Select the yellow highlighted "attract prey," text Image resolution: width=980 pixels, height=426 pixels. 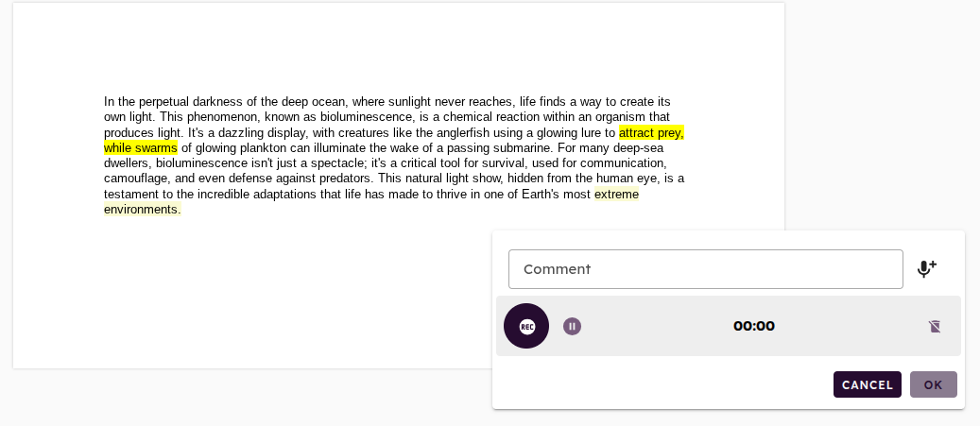651,132
